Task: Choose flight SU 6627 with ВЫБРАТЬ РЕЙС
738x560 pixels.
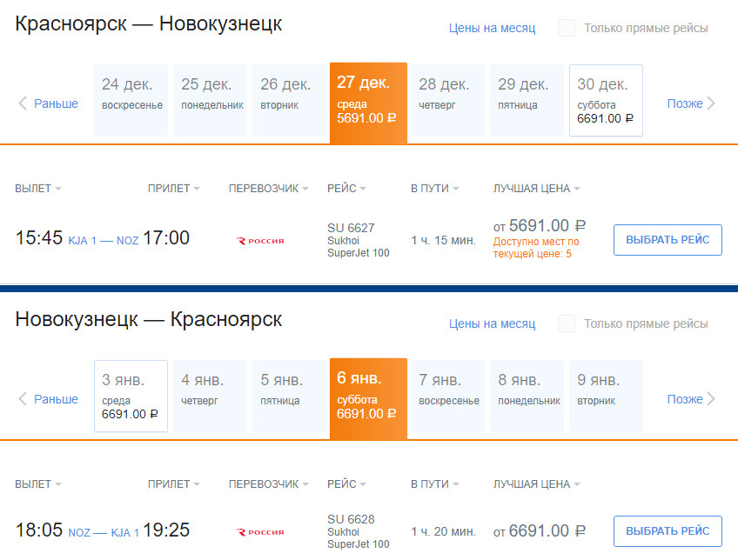Action: 668,240
